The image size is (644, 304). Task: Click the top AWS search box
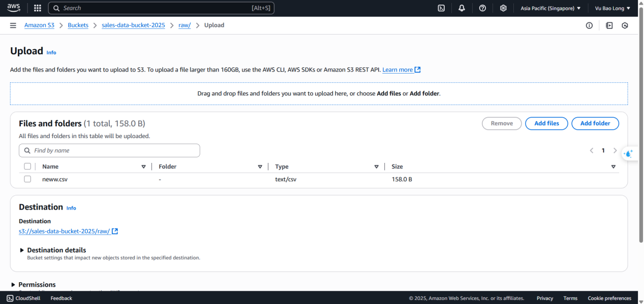tap(161, 8)
